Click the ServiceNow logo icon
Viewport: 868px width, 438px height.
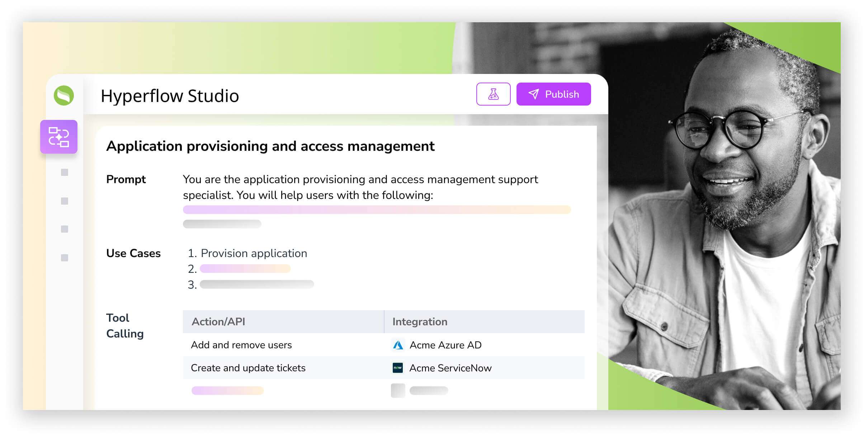[398, 368]
